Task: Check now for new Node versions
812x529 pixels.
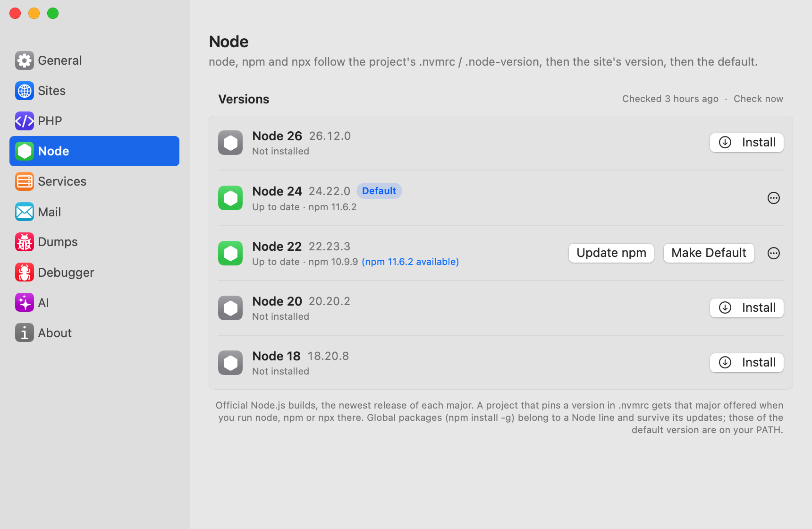Action: (758, 99)
